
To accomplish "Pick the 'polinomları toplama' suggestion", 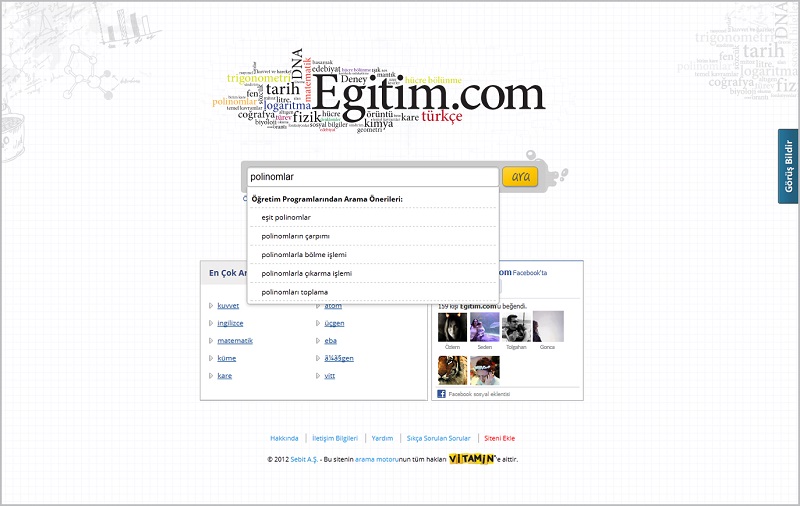I will 372,292.
